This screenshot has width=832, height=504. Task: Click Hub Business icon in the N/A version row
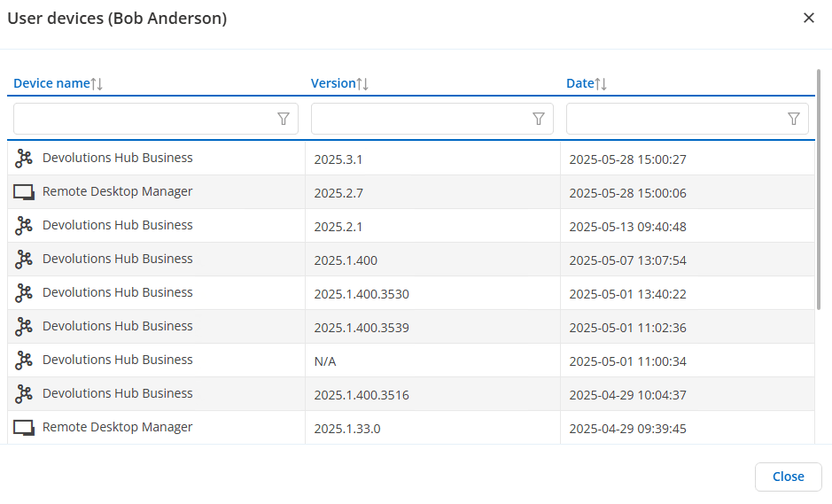coord(24,361)
